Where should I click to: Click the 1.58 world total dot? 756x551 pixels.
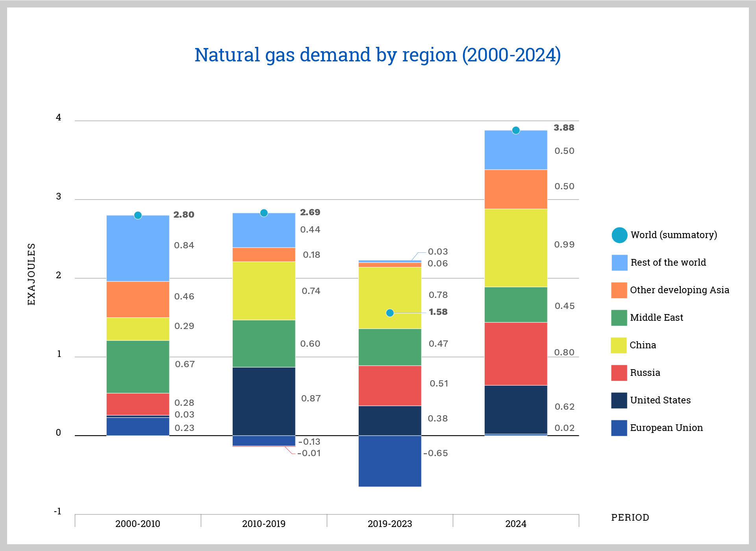[x=390, y=313]
